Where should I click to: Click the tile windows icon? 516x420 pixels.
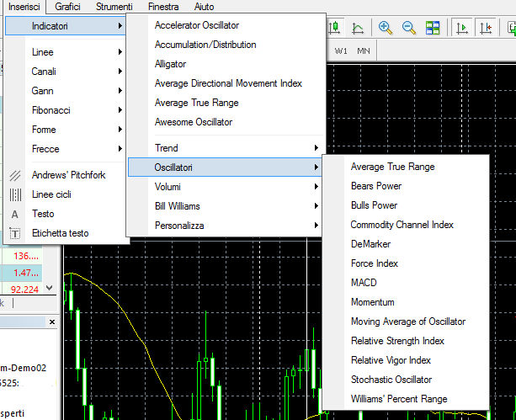tap(433, 28)
